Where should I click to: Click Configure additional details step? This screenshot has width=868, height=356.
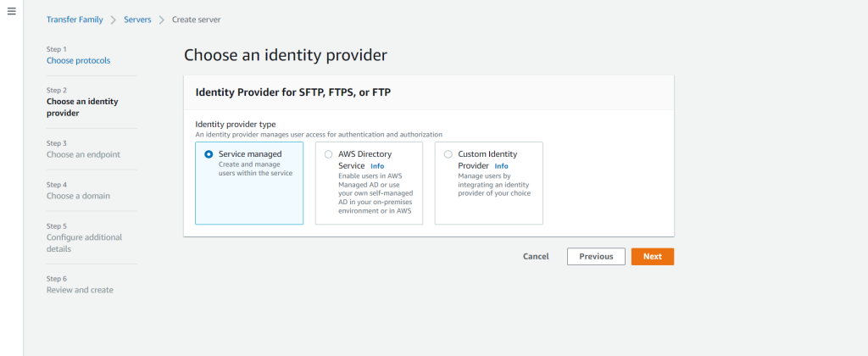click(84, 243)
